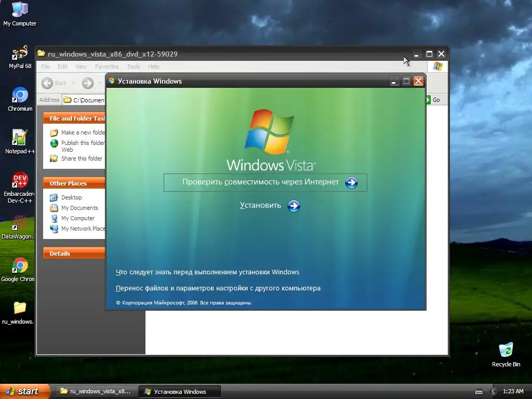Click Make a new folder icon
The width and height of the screenshot is (532, 399).
point(54,132)
